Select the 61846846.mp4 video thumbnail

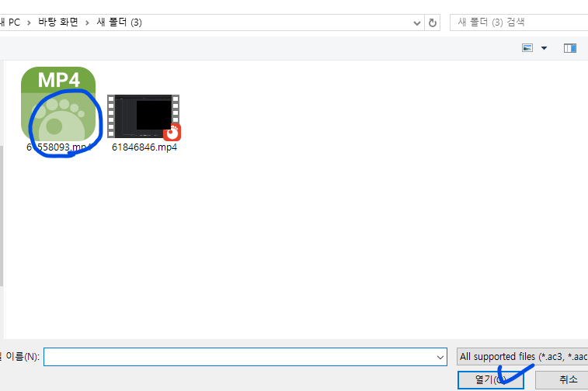(144, 117)
